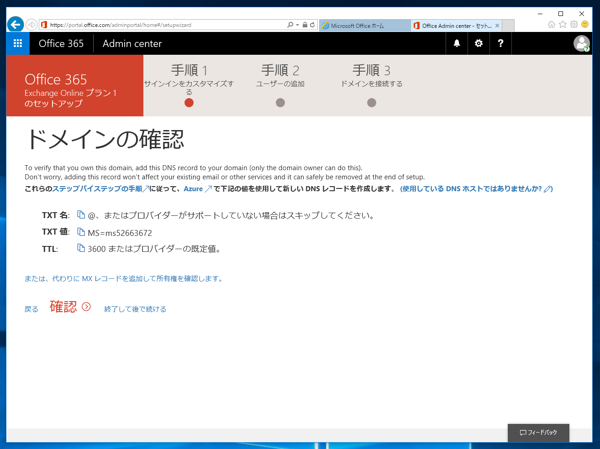600x449 pixels.
Task: Click the 戻る back link
Action: click(x=31, y=309)
